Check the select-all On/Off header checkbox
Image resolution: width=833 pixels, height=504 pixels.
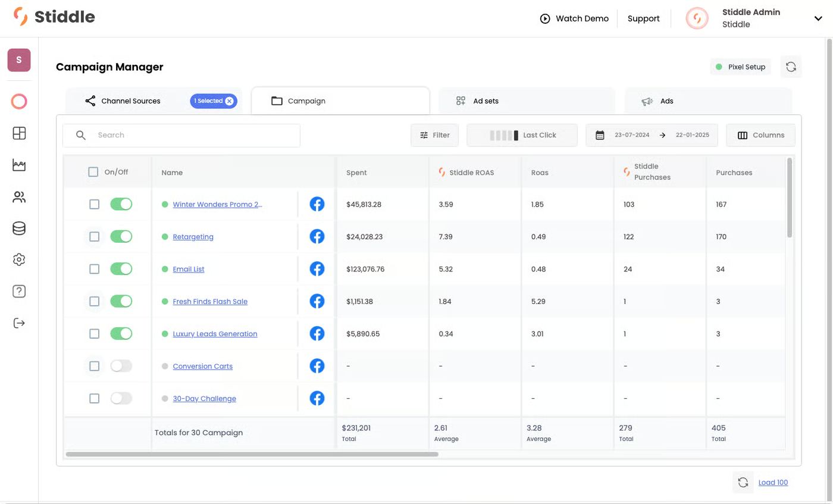[x=93, y=172]
